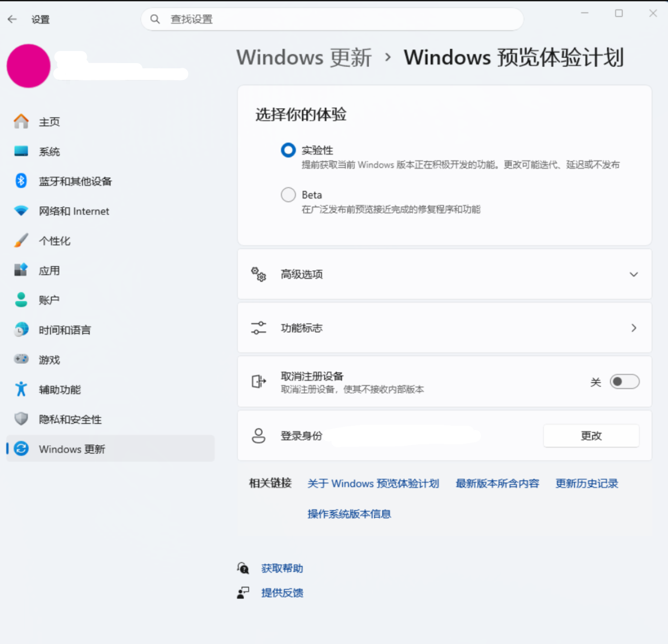
Task: Click the 选择你的体验 heading text
Action: click(x=301, y=114)
